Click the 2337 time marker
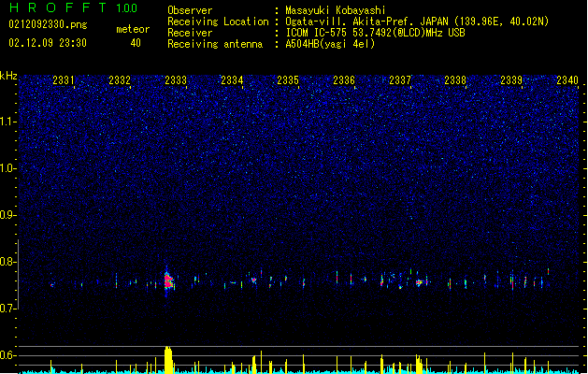 (400, 80)
